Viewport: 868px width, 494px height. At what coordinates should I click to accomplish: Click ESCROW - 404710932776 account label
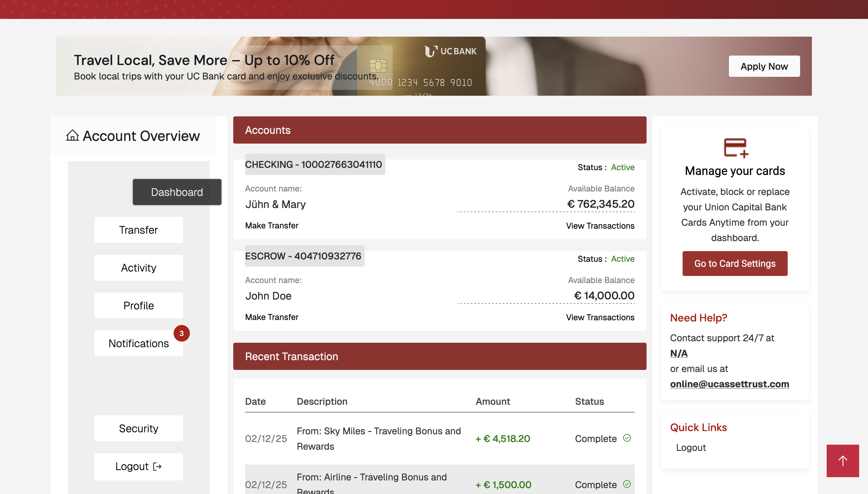[x=305, y=256]
